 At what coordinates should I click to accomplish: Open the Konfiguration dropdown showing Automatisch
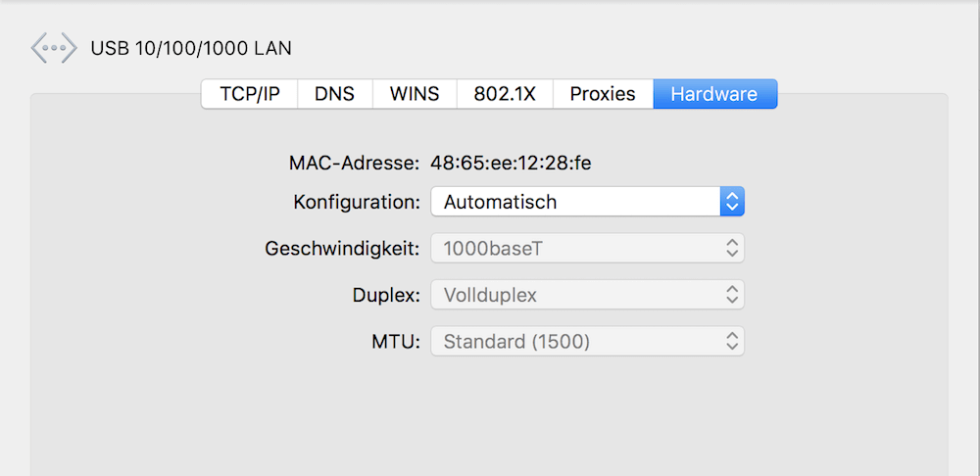coord(587,202)
